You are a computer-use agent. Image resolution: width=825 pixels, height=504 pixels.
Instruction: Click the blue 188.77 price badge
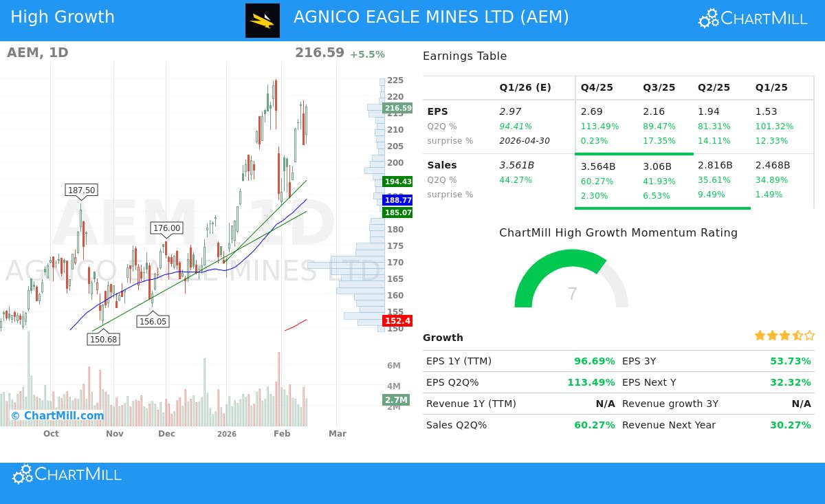[x=397, y=200]
